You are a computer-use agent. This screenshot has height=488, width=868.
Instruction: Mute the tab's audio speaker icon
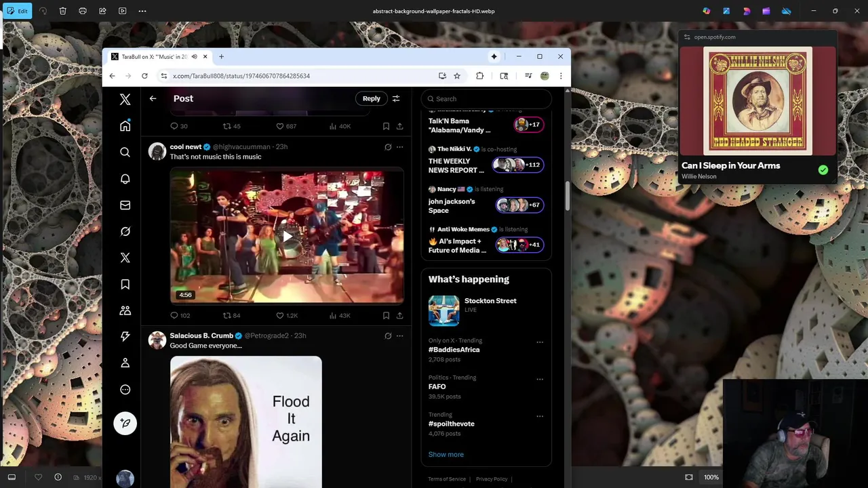pyautogui.click(x=194, y=57)
